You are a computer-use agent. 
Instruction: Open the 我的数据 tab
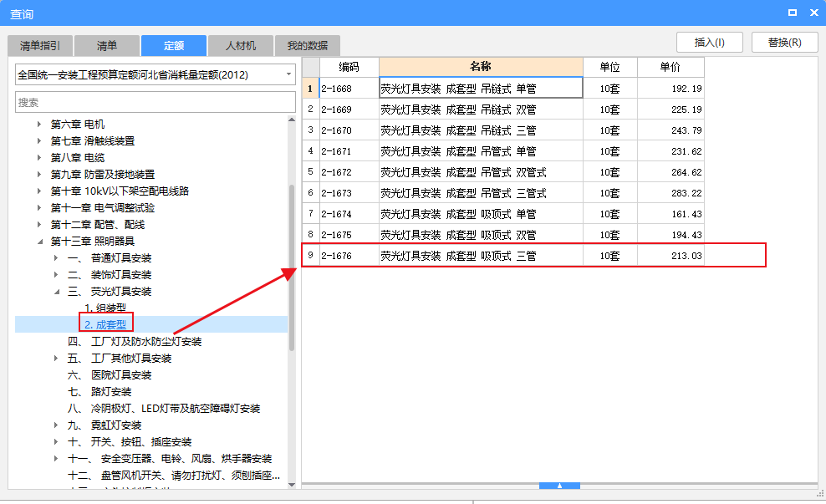pyautogui.click(x=308, y=46)
